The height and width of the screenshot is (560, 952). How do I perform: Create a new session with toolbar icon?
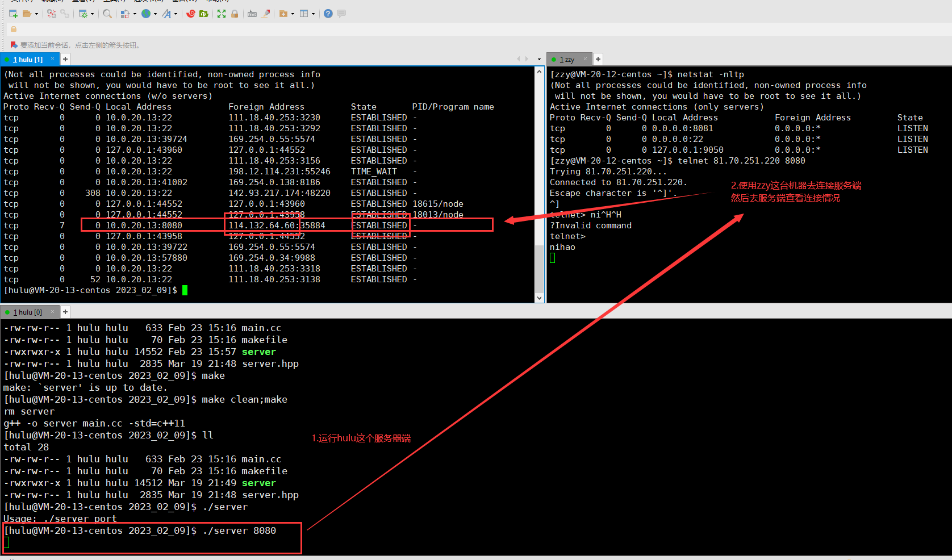13,14
